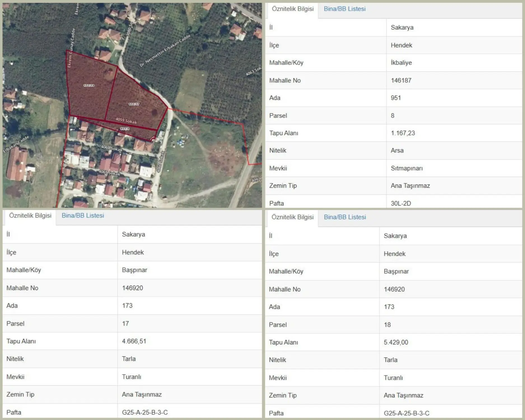
Task: Select Parsel value 18
Action: pyautogui.click(x=387, y=325)
